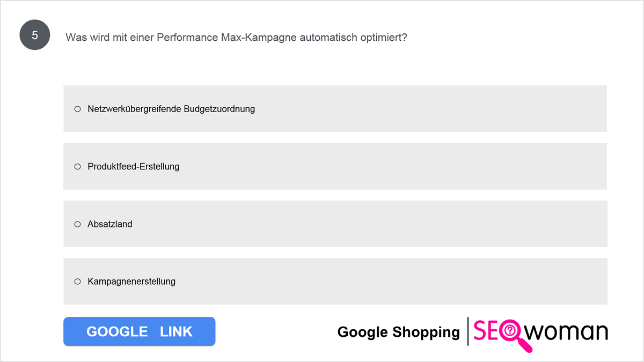
Task: Click the Google Shopping text
Action: click(x=399, y=332)
